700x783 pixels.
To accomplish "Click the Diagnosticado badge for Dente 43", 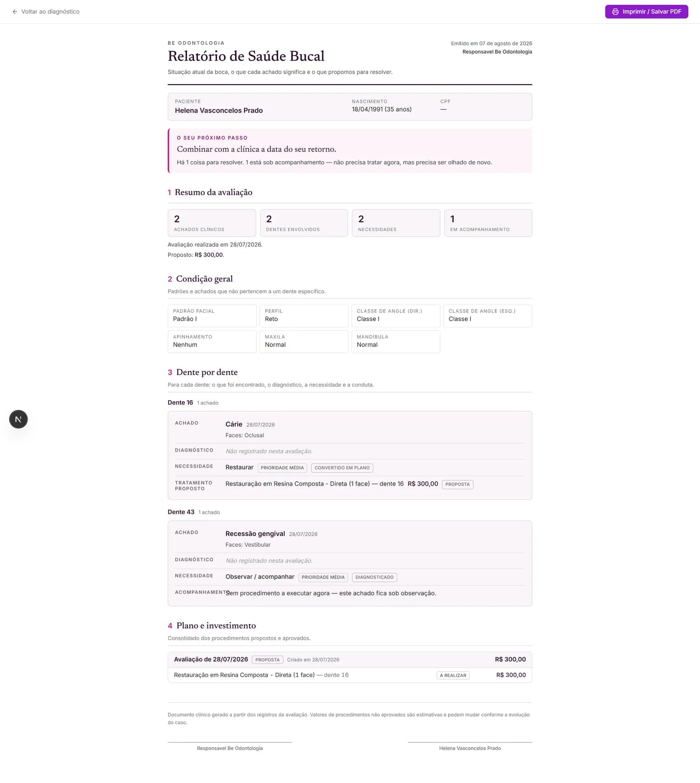I will pyautogui.click(x=374, y=578).
